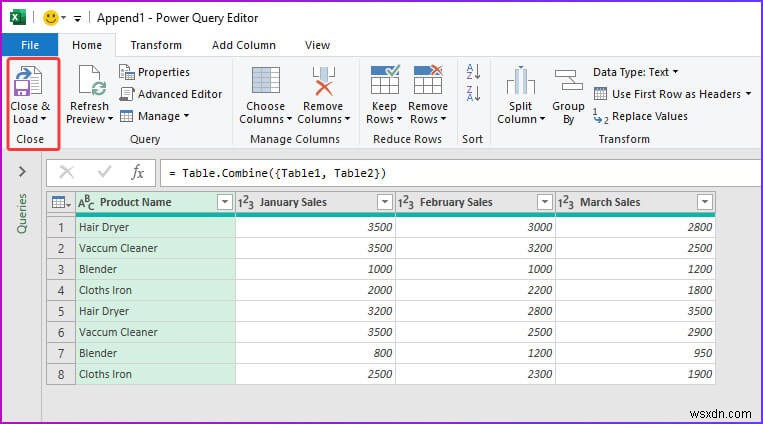763x424 pixels.
Task: Select the March Sales column header
Action: tap(636, 202)
